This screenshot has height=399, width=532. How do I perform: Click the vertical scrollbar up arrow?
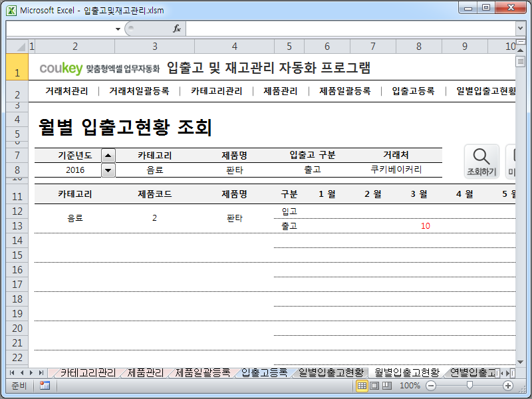tap(520, 51)
